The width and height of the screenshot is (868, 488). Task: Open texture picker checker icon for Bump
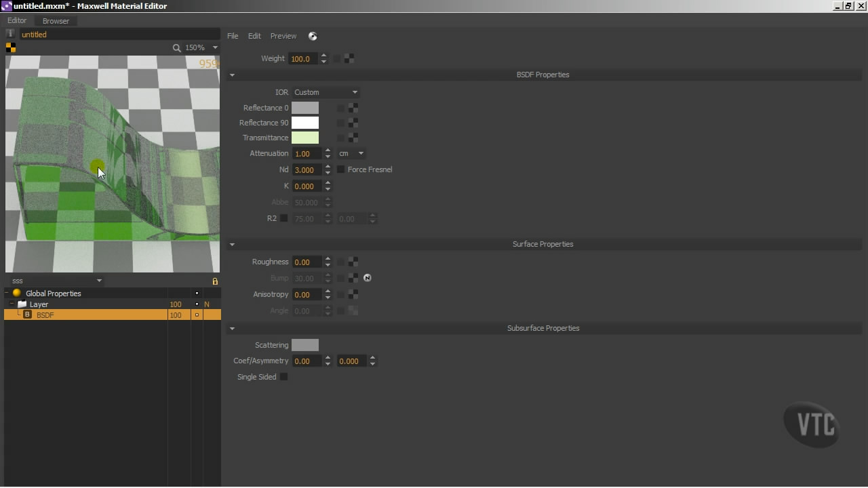point(353,278)
